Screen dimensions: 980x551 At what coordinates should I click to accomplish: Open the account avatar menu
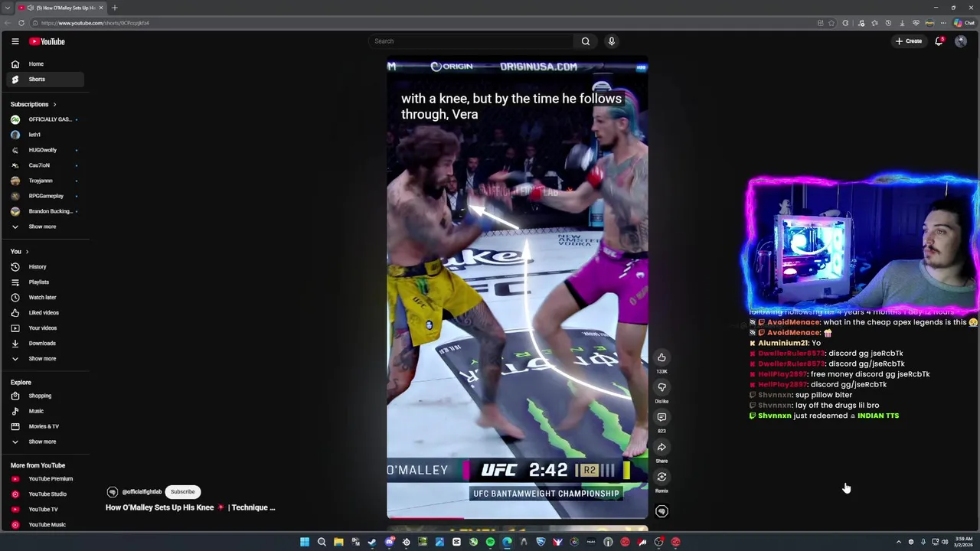click(x=961, y=41)
